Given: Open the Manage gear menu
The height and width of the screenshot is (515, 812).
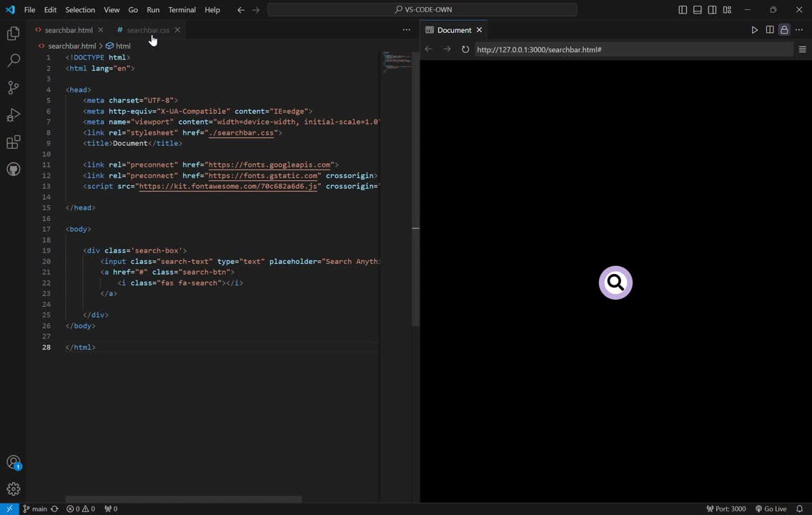Looking at the screenshot, I should 13,489.
